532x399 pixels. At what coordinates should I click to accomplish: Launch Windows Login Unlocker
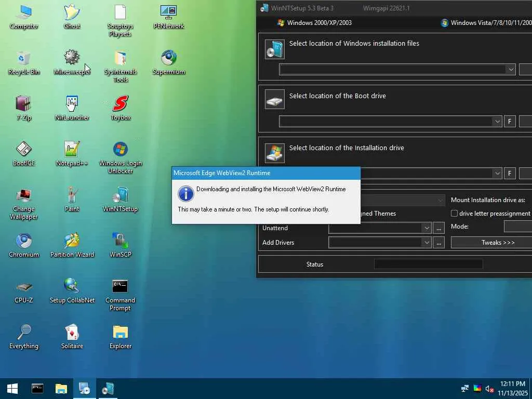point(120,158)
